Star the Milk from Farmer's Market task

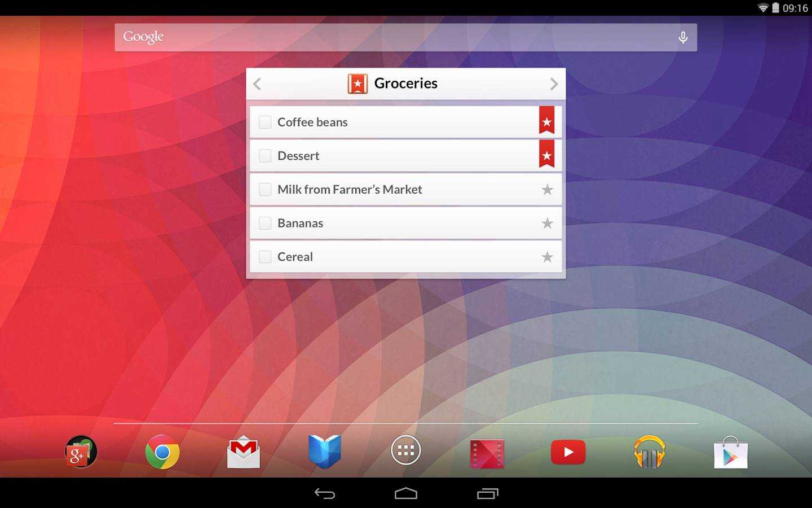(547, 190)
